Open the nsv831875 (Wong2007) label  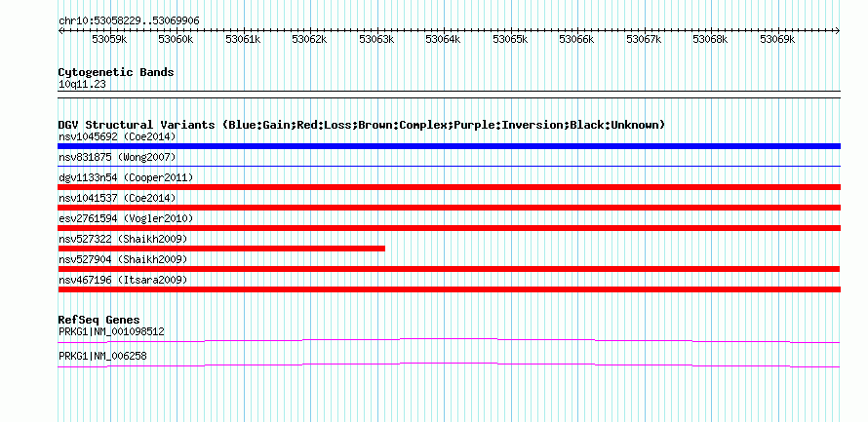click(117, 157)
